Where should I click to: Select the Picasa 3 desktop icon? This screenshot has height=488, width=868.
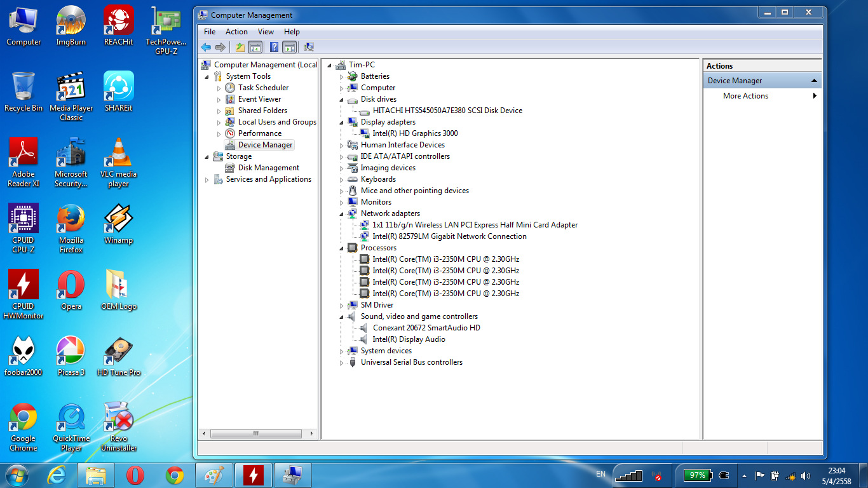71,357
